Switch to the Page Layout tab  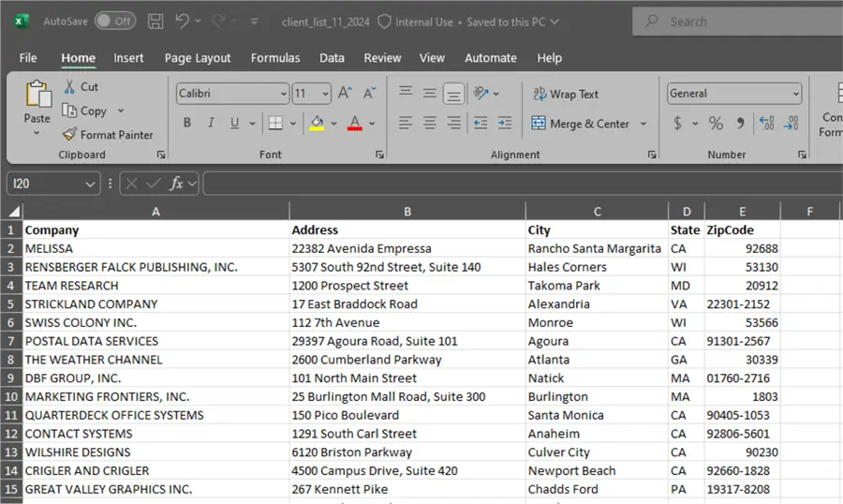coord(198,57)
